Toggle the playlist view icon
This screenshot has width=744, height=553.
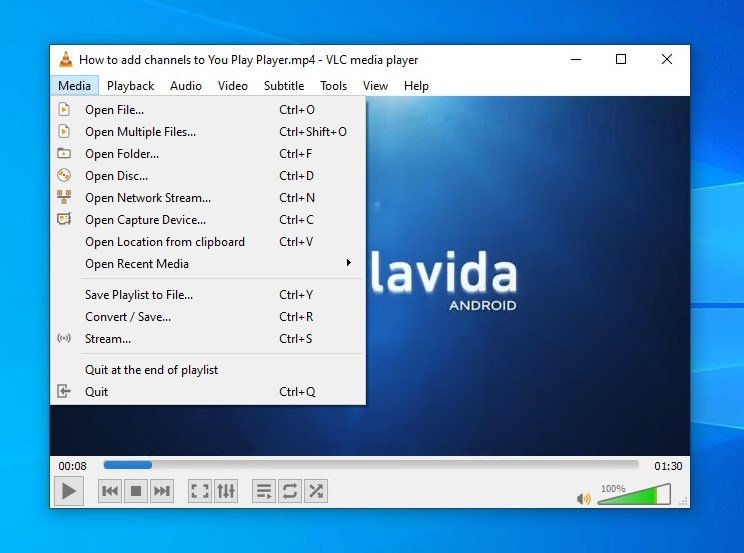pyautogui.click(x=264, y=491)
